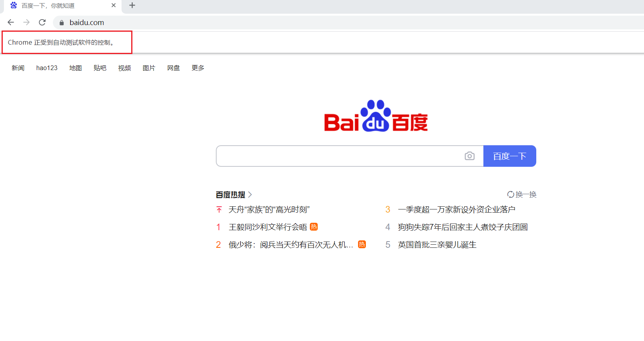Open hot search 王毅同沙利文举行会晤

[268, 227]
